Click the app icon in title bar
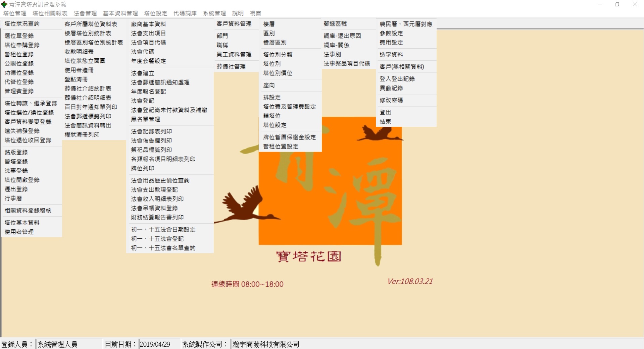The image size is (644, 349). point(4,4)
